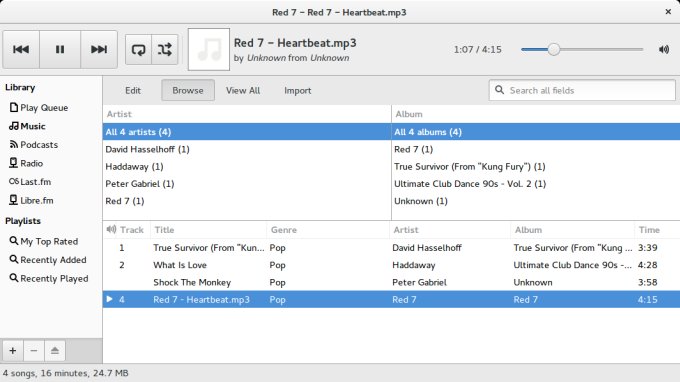Click the album art placeholder thumbnail
The width and height of the screenshot is (680, 382).
[209, 49]
